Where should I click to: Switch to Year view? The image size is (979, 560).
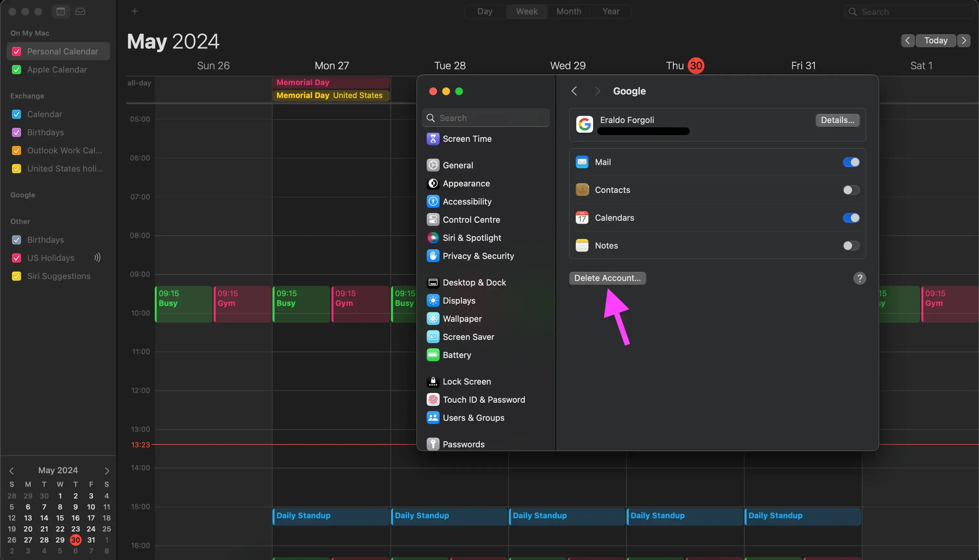point(611,11)
